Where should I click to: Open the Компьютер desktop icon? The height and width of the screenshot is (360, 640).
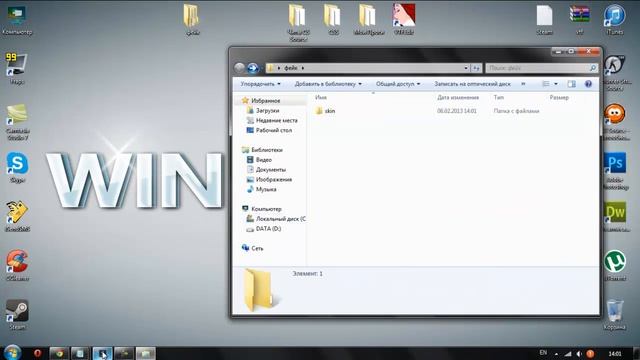17,20
